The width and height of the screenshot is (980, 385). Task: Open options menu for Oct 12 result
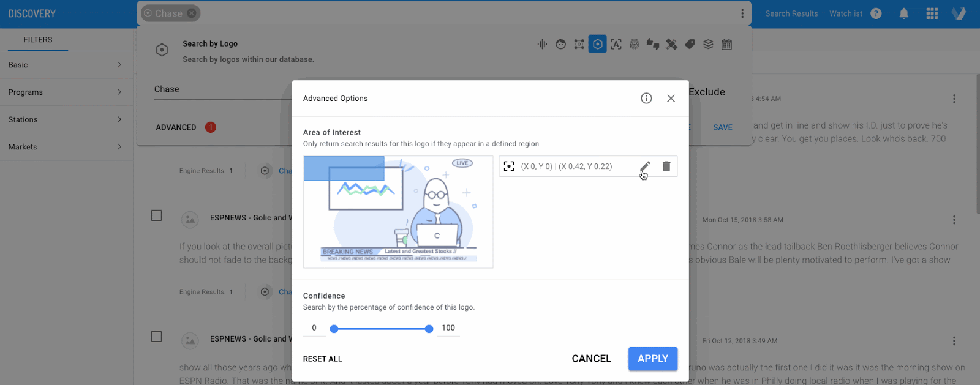pyautogui.click(x=954, y=341)
